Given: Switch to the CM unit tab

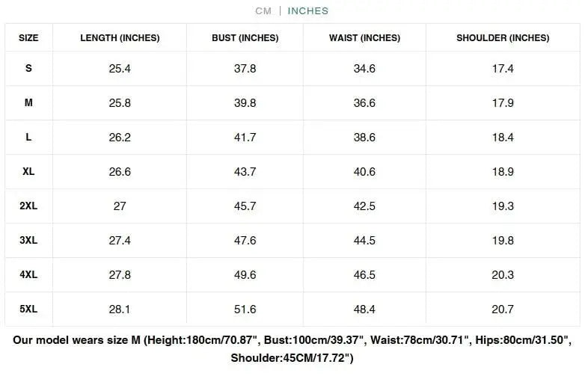Looking at the screenshot, I should (x=263, y=11).
